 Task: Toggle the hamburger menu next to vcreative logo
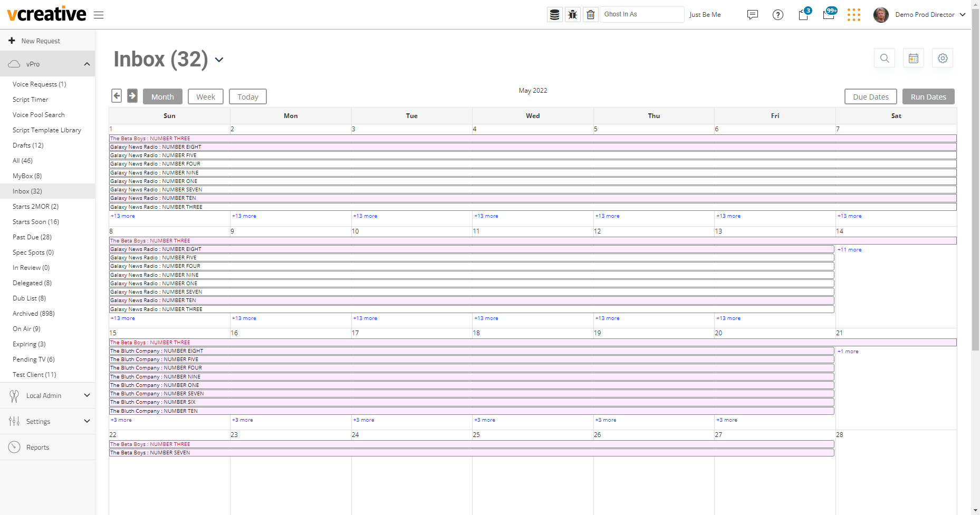(99, 15)
